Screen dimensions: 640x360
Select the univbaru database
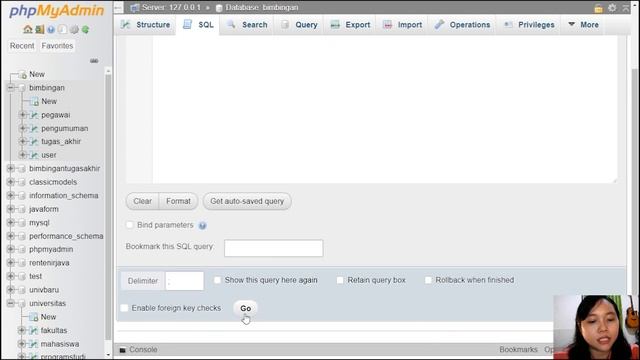click(x=44, y=290)
